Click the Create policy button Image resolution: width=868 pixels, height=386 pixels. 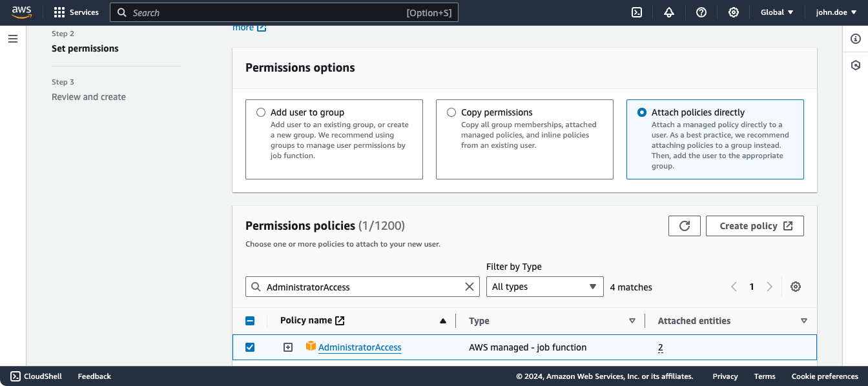pyautogui.click(x=754, y=226)
